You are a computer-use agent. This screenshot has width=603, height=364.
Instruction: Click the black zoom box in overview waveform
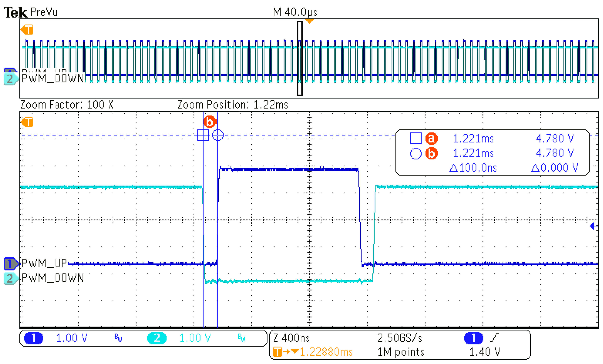[300, 58]
